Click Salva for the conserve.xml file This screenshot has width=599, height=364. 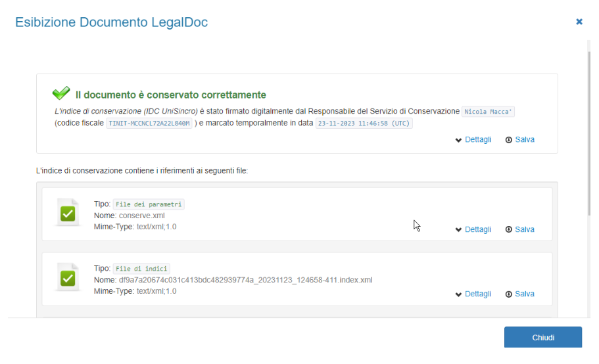click(x=519, y=230)
